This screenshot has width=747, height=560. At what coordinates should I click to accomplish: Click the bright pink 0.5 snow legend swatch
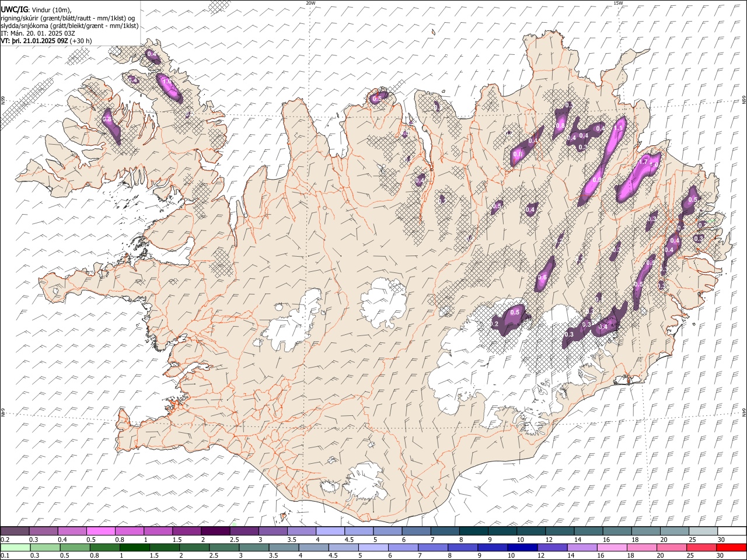tap(100, 531)
